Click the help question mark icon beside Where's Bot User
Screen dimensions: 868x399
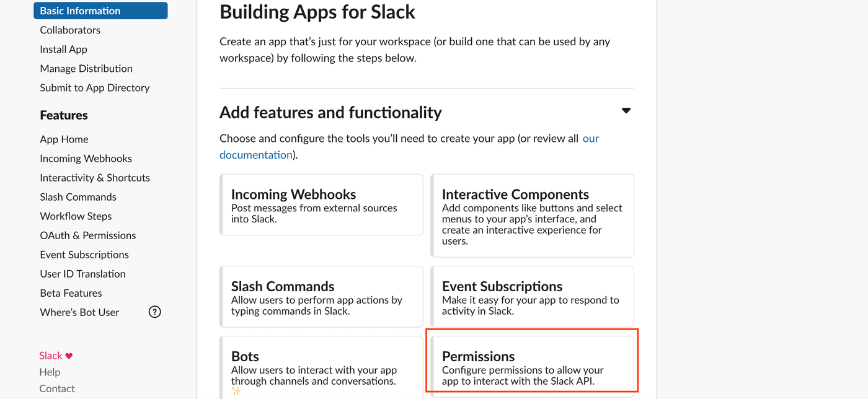coord(154,312)
